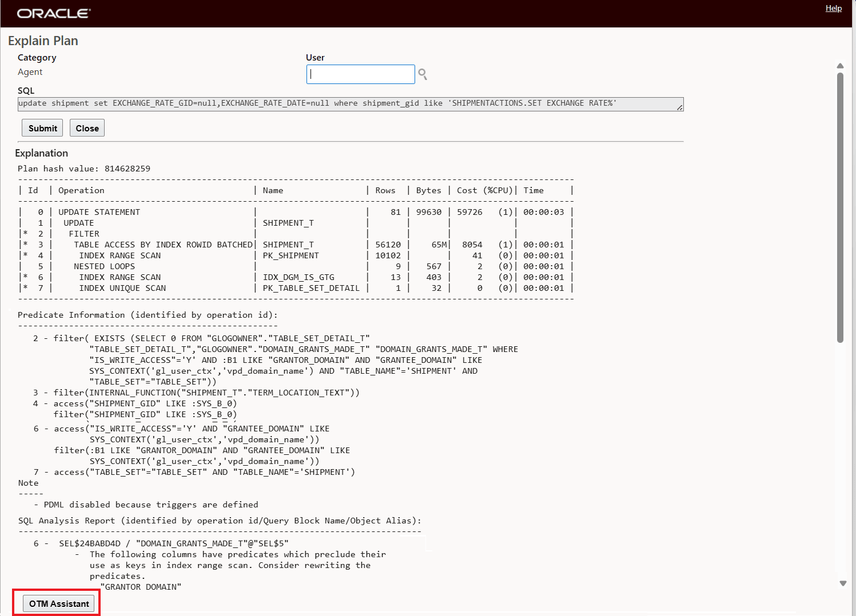
Task: Open the OTM Assistant button
Action: pyautogui.click(x=59, y=603)
